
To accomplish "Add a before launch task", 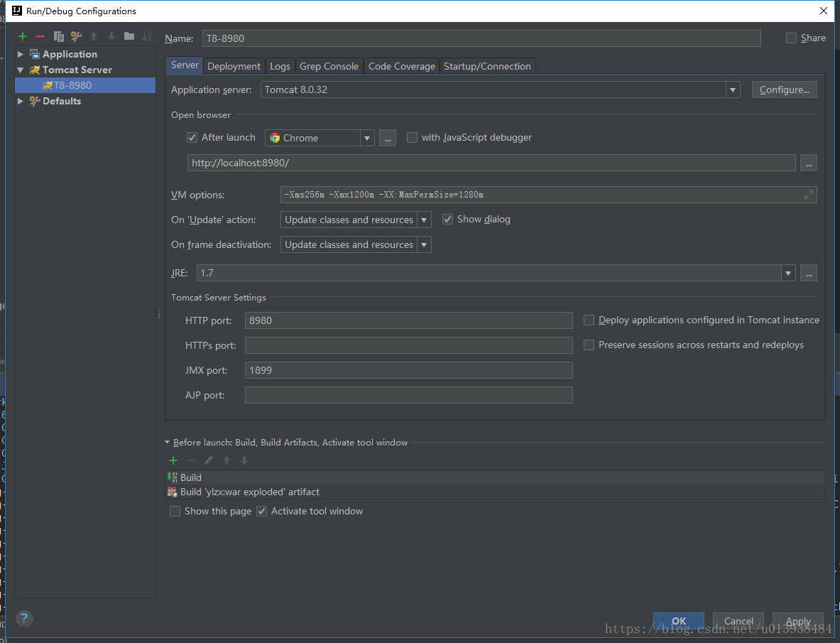I will (173, 460).
